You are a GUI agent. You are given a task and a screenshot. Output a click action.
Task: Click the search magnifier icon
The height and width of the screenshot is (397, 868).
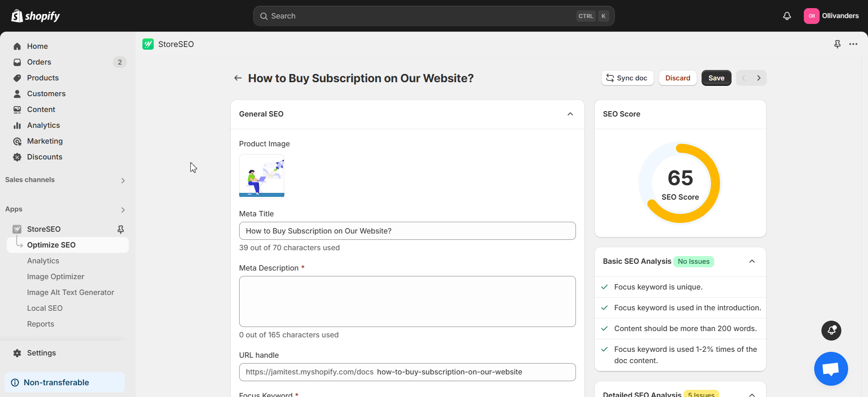pyautogui.click(x=264, y=16)
